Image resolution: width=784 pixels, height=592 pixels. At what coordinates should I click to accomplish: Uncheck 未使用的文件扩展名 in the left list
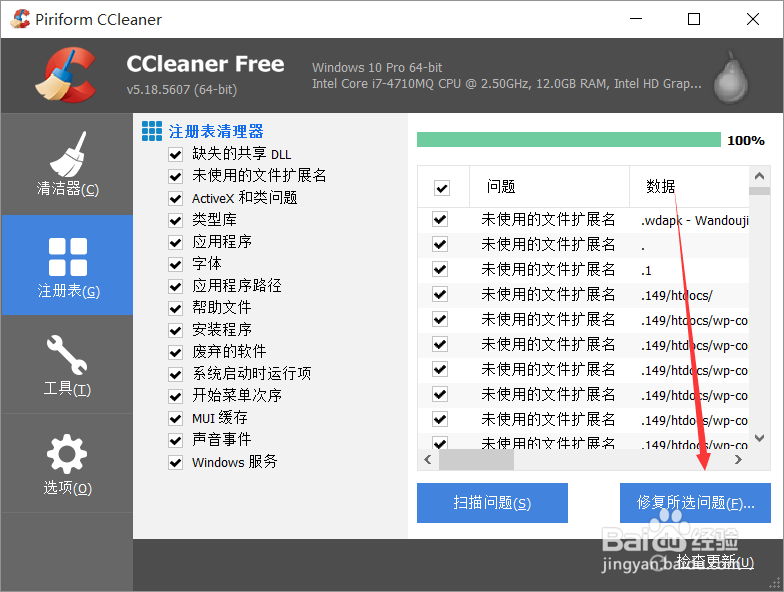click(x=176, y=176)
